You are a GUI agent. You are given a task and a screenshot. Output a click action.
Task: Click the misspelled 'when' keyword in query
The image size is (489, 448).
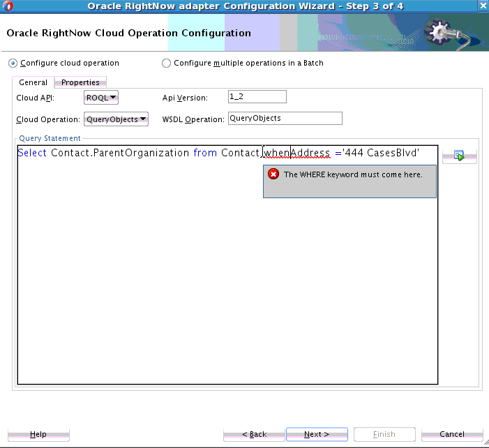tap(277, 153)
